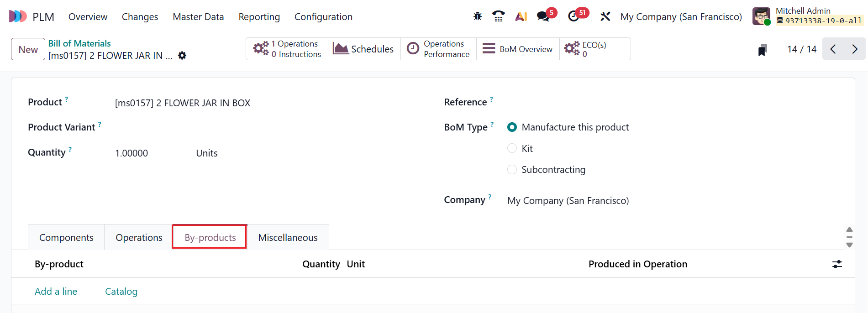Select the Manufacture this product option
This screenshot has width=868, height=313.
[512, 127]
